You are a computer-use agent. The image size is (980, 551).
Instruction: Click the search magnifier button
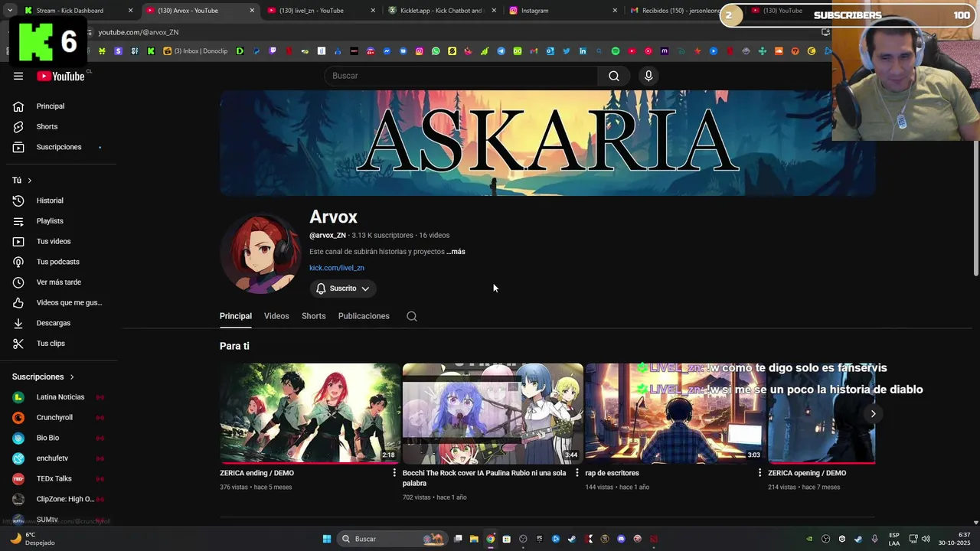(614, 76)
